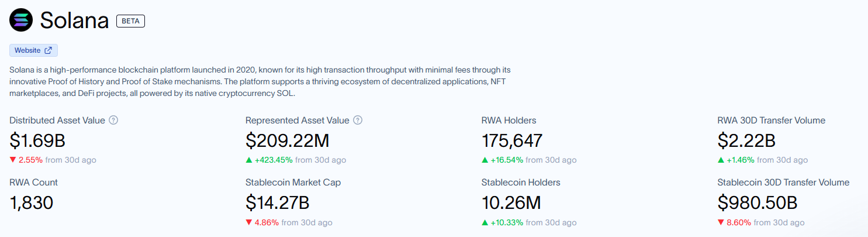
Task: Select the Solana page title
Action: tap(74, 21)
